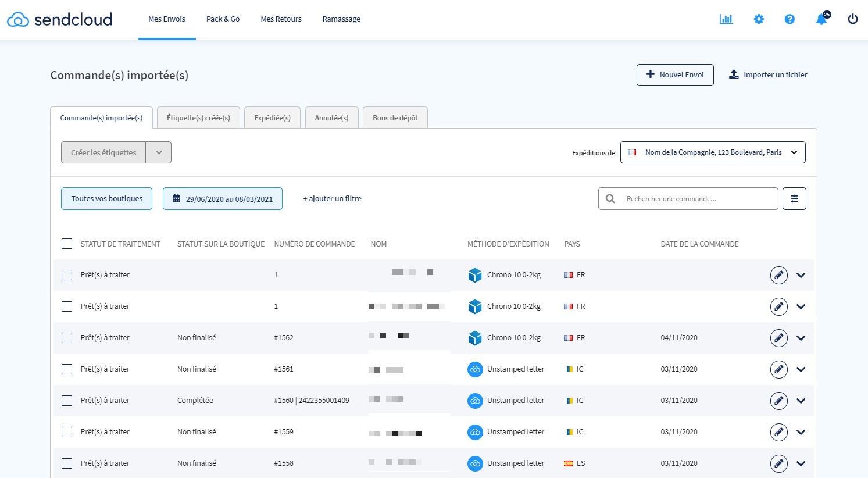This screenshot has width=868, height=478.
Task: Click upload icon beside Importer un fichier
Action: [734, 74]
